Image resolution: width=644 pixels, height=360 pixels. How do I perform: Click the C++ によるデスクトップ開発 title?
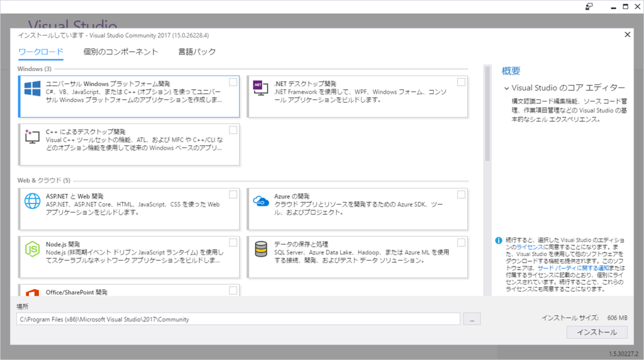(x=86, y=132)
